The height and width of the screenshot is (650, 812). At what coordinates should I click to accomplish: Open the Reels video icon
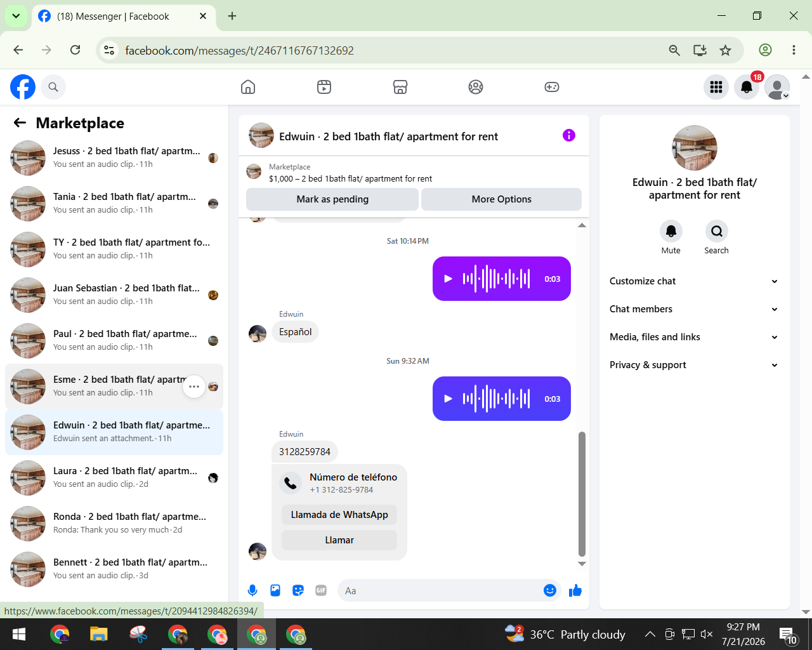click(324, 87)
